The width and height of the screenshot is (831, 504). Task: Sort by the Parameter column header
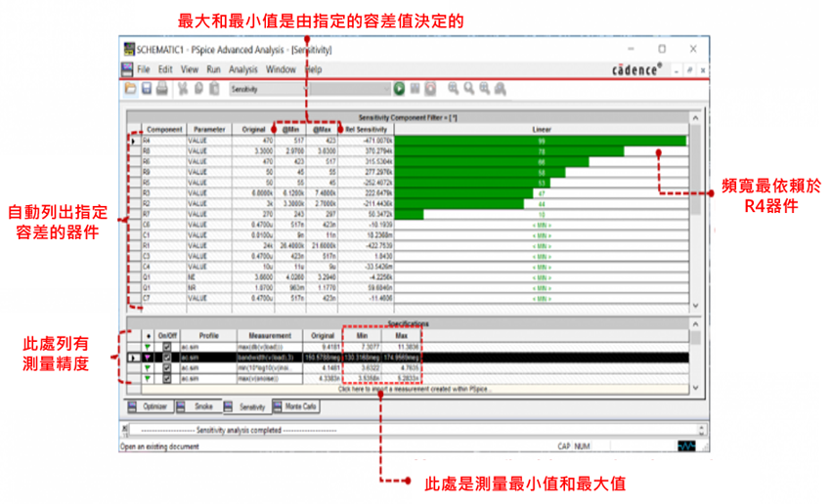tap(209, 129)
